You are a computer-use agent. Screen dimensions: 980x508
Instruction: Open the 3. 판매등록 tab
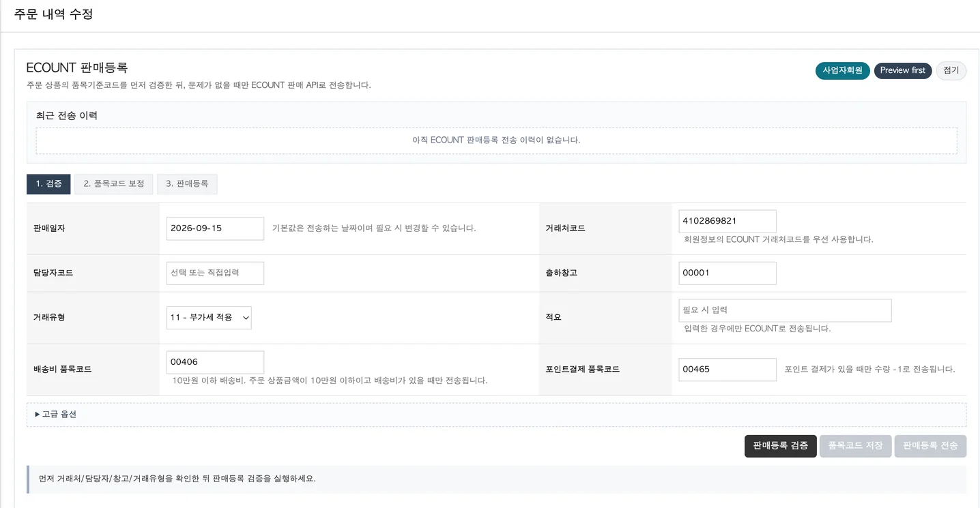(187, 183)
